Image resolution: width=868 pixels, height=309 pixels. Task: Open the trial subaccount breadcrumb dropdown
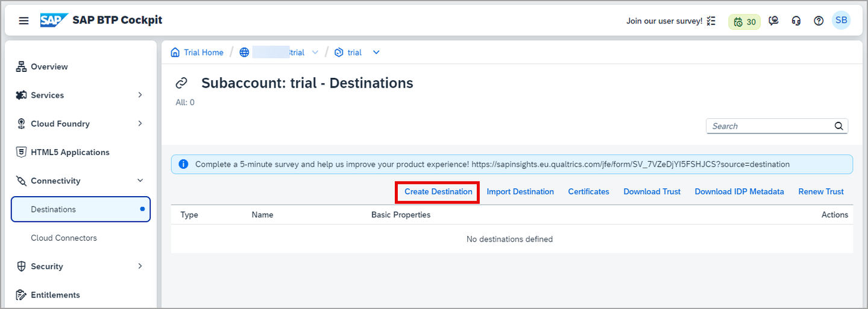[376, 53]
